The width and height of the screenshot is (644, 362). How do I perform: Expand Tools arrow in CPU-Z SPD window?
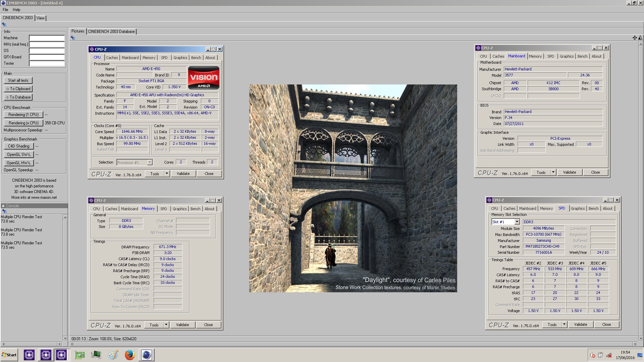pyautogui.click(x=564, y=324)
